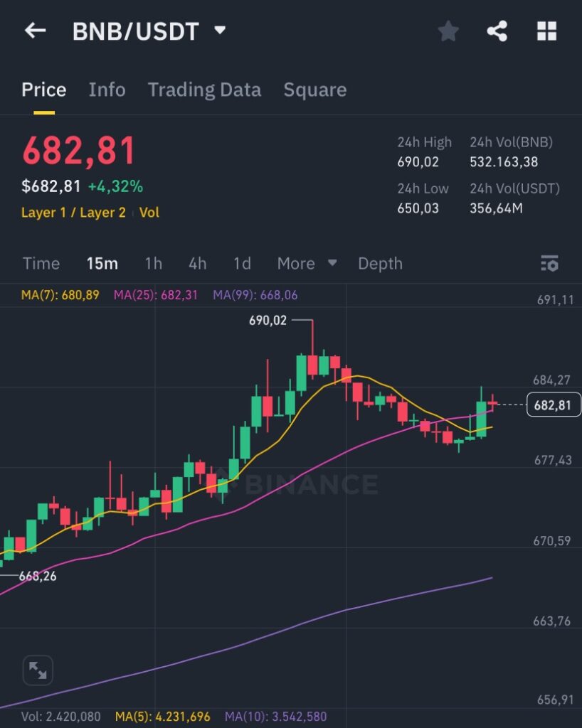The image size is (582, 728).
Task: Tap the 24h High value 690,02
Action: [418, 161]
